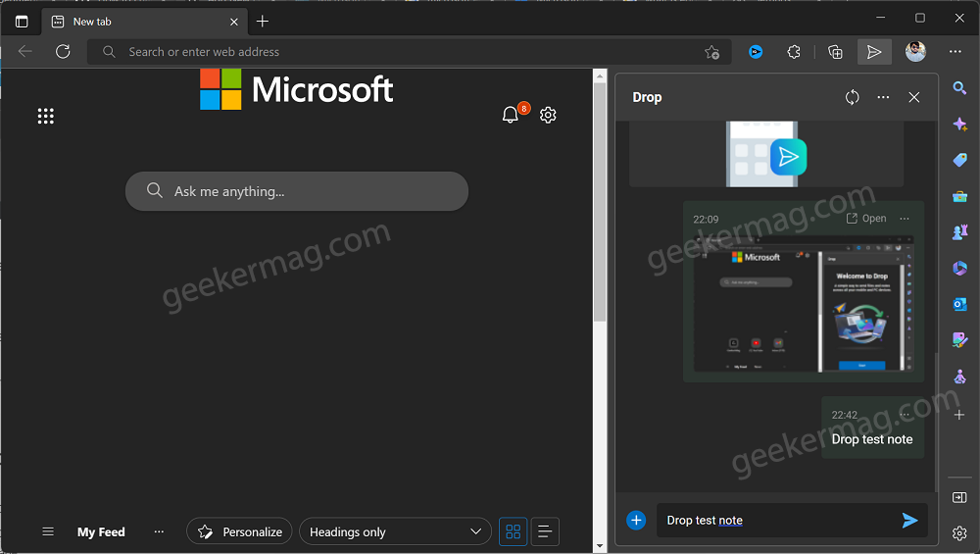Focus the Ask me anything search box

tap(297, 191)
